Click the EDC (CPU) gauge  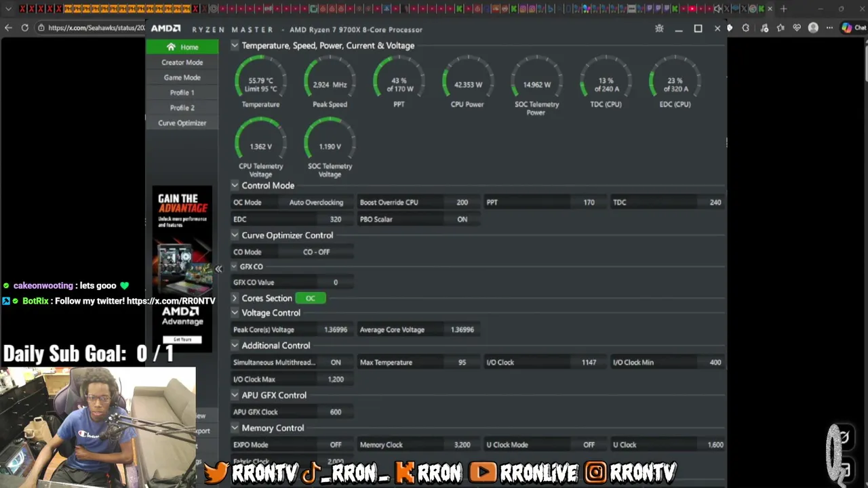tap(675, 81)
